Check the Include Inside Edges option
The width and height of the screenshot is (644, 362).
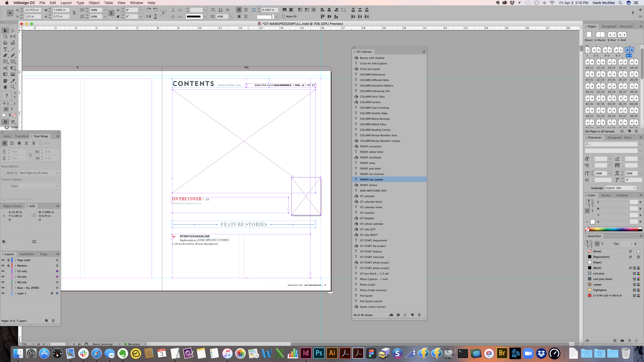[3, 199]
